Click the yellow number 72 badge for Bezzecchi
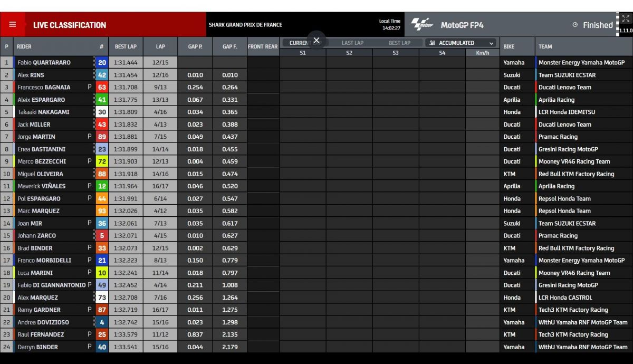The image size is (633, 364). tap(102, 161)
